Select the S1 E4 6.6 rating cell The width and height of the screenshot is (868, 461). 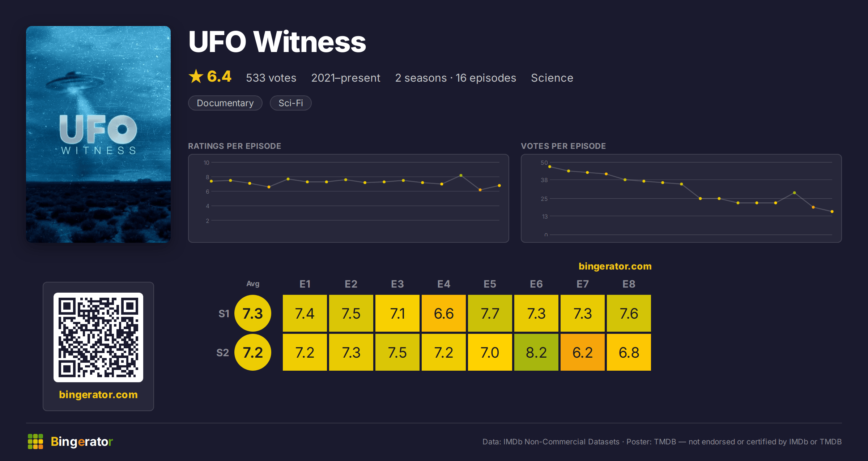pyautogui.click(x=444, y=313)
